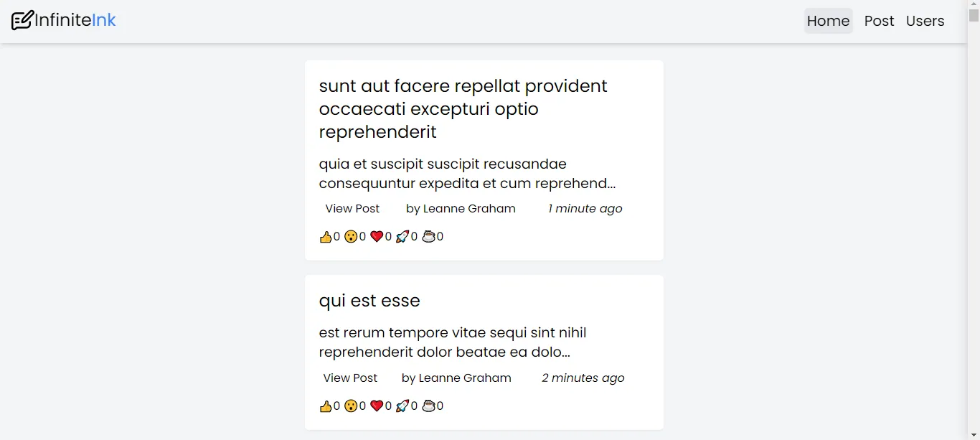980x440 pixels.
Task: Add heart reaction to first post
Action: (381, 237)
